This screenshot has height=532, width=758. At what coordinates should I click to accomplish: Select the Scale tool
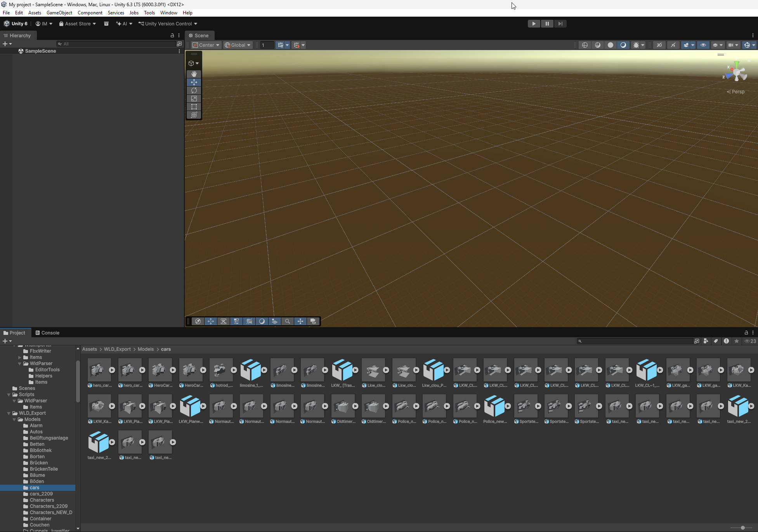[x=194, y=99]
